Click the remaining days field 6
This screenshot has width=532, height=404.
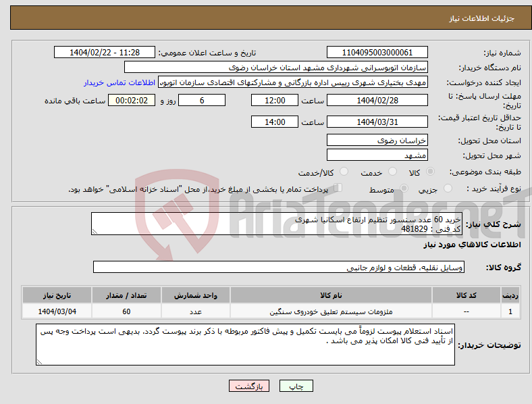[x=202, y=100]
